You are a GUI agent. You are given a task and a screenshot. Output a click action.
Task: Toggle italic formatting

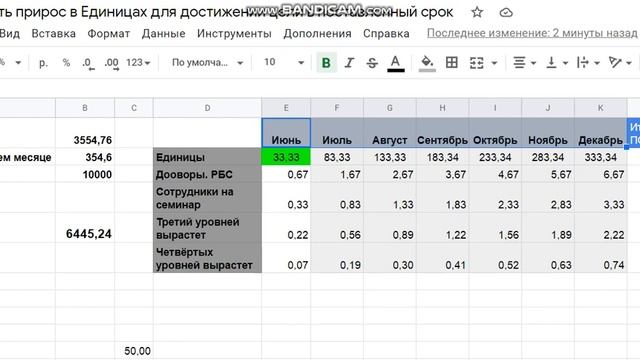(349, 63)
